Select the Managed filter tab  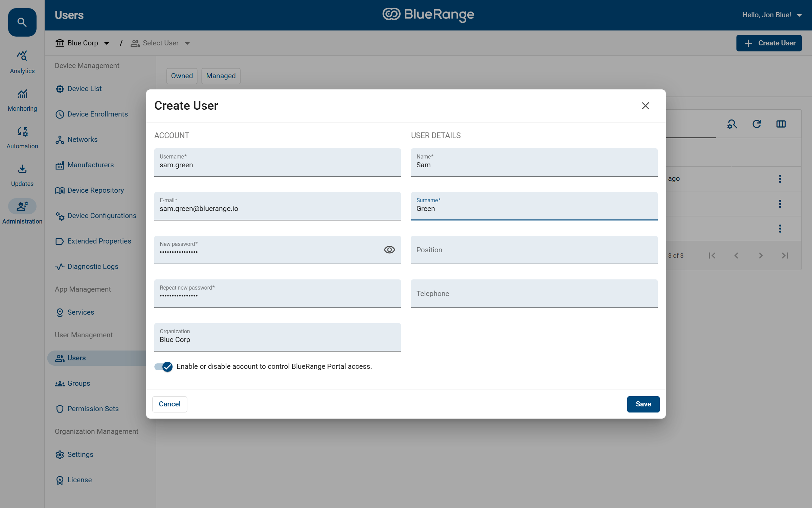tap(221, 76)
